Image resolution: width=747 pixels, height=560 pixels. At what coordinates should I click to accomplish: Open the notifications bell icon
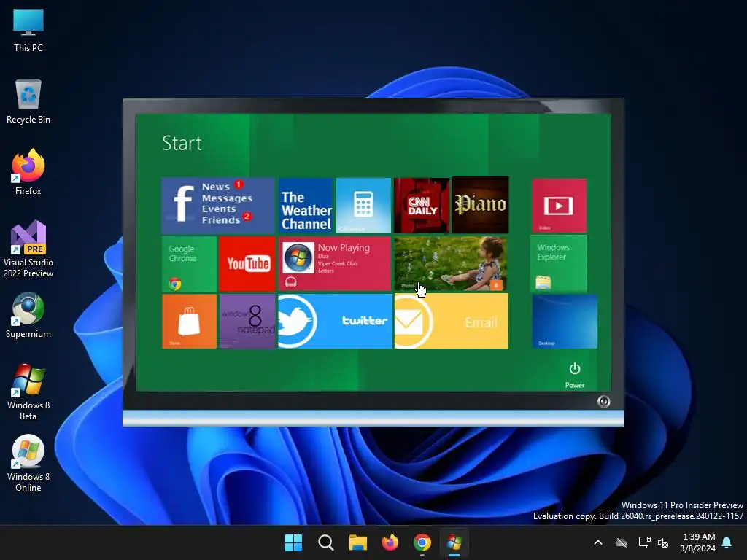(727, 542)
